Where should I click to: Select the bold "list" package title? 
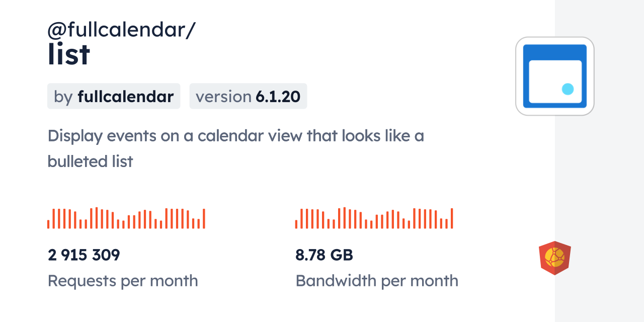point(69,54)
